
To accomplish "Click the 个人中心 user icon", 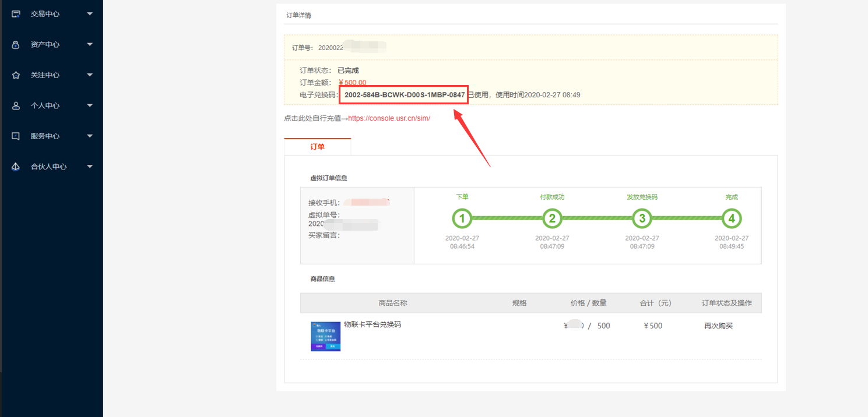I will pos(16,105).
